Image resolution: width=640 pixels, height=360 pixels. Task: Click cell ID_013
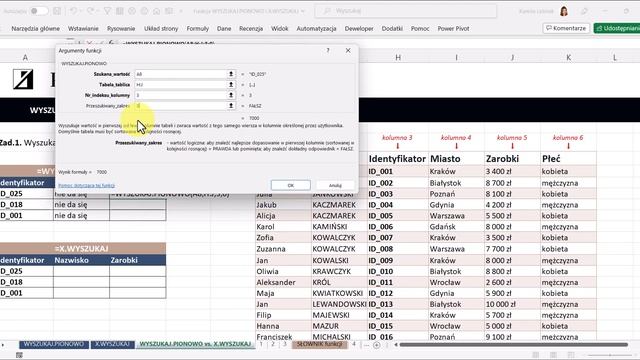click(398, 304)
